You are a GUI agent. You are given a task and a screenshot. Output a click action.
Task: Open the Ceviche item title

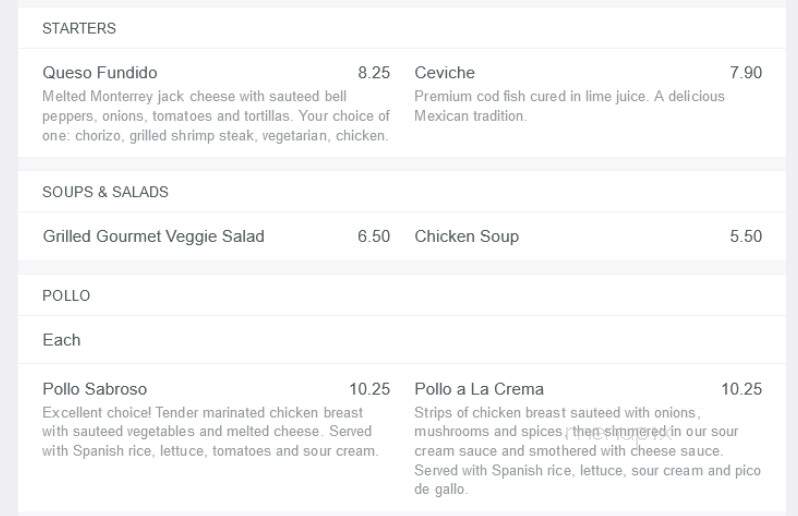(x=444, y=73)
